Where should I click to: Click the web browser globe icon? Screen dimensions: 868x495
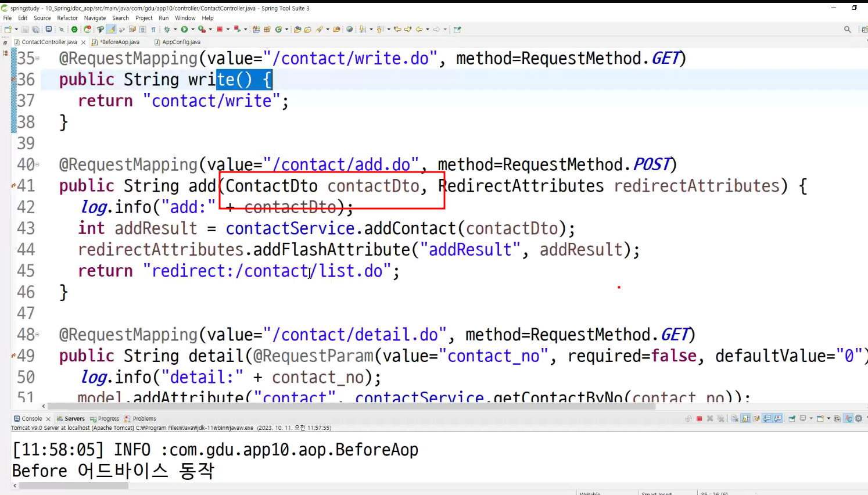[350, 29]
